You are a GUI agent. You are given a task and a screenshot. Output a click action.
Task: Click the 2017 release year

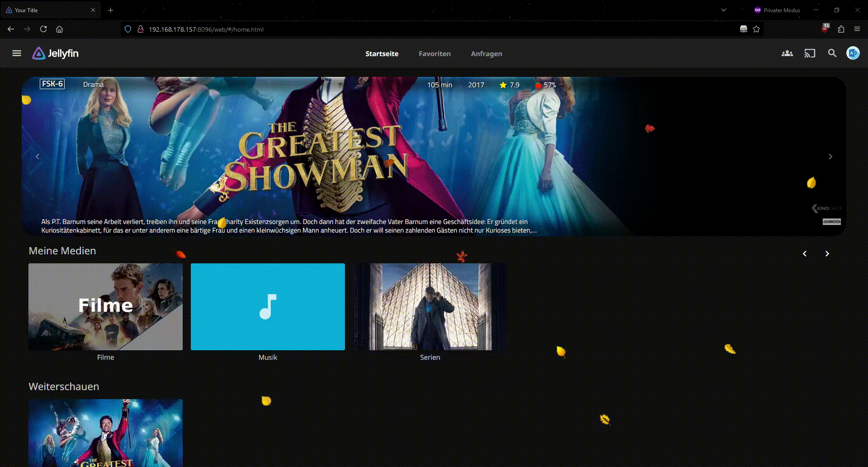tap(476, 85)
